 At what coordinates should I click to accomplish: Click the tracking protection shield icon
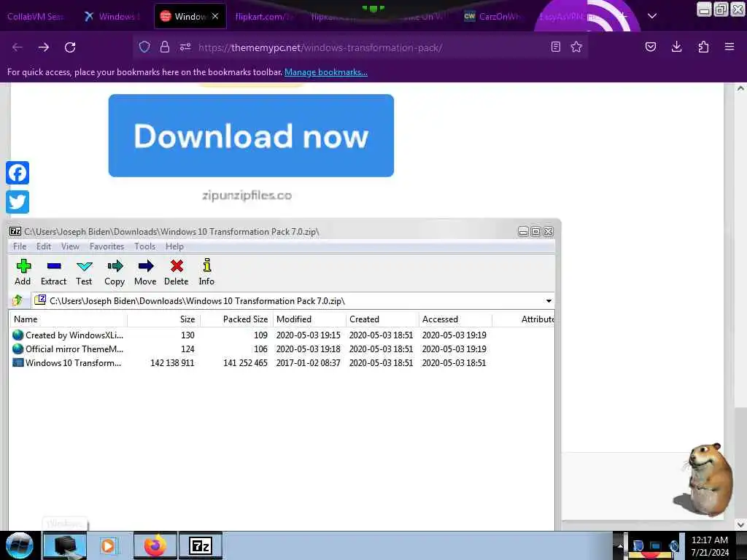144,47
